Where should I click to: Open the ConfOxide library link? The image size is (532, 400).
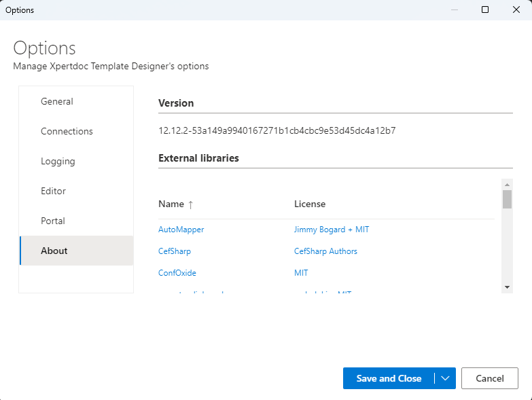[x=177, y=273]
